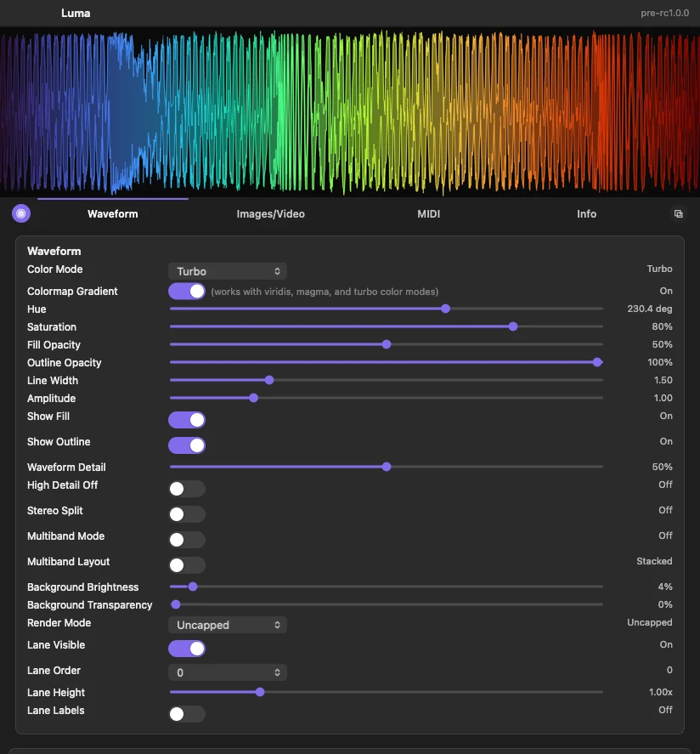Open the Render Mode dropdown showing Uncapped
700x754 pixels.
228,625
